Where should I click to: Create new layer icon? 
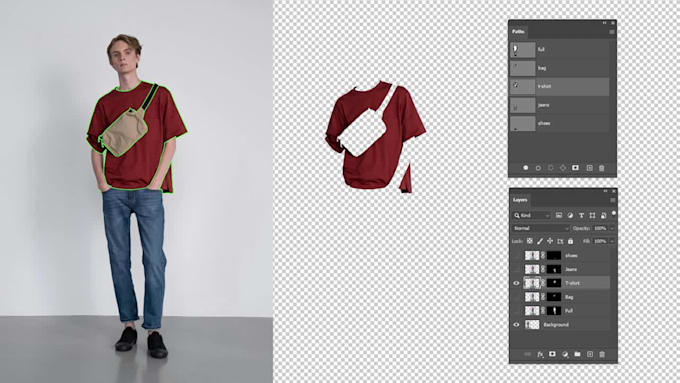coord(590,354)
